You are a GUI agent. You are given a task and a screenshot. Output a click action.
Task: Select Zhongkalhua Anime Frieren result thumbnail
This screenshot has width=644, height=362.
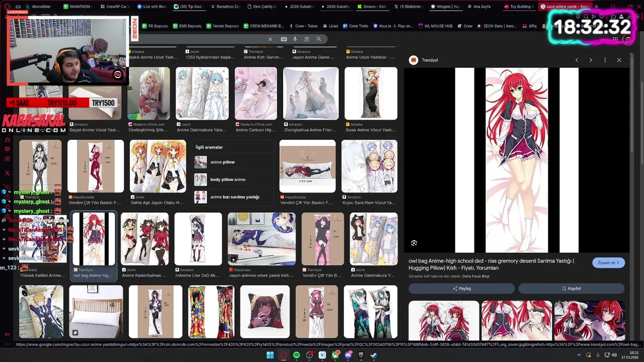pos(310,94)
